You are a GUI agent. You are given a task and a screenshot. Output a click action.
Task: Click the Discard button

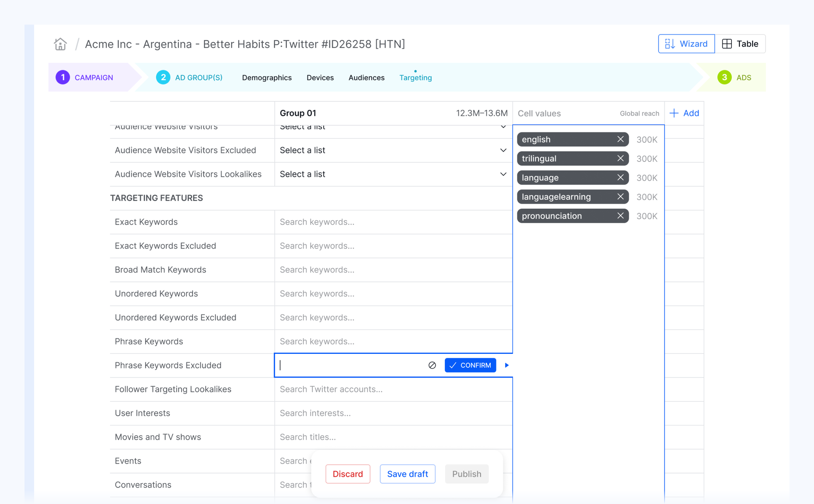(348, 474)
